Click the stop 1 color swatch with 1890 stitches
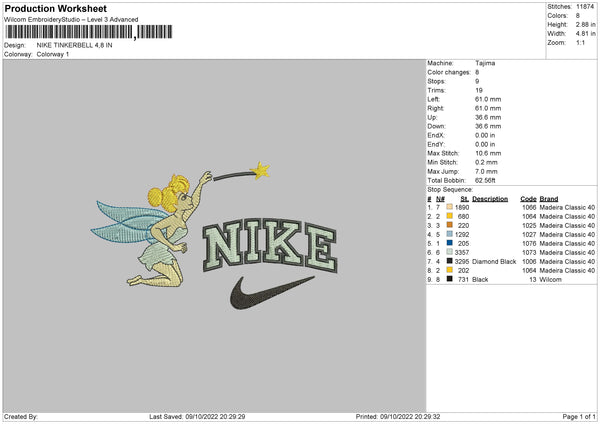This screenshot has height=424, width=600. (450, 207)
